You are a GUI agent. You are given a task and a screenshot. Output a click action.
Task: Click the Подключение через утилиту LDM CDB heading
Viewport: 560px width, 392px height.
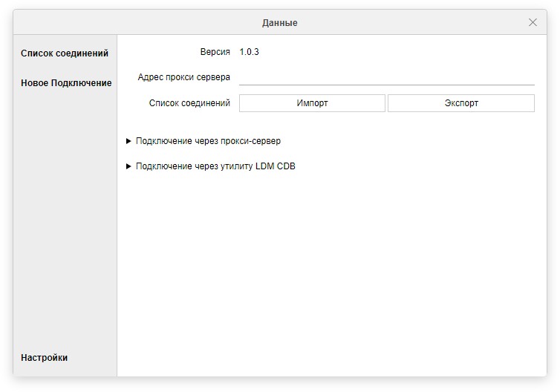pos(215,166)
